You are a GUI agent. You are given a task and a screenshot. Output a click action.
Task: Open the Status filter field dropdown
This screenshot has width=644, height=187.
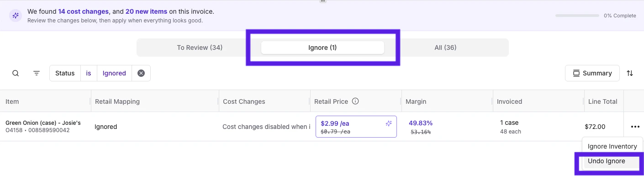pos(65,73)
